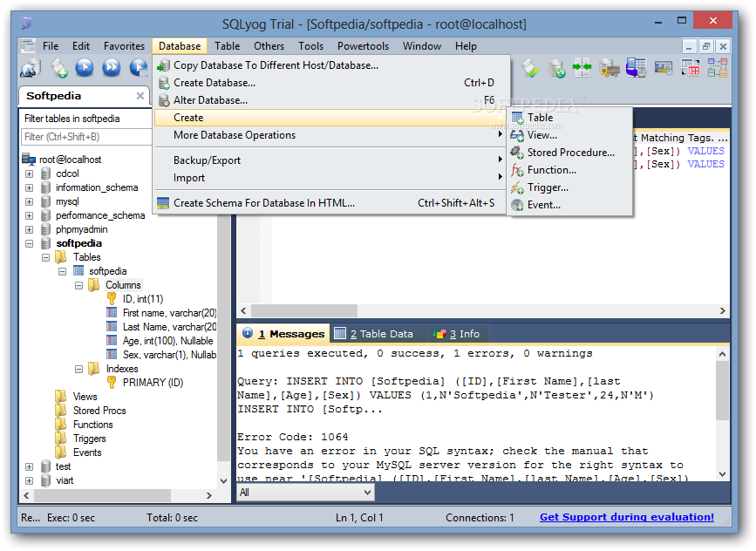Viewport: 756px width, 551px height.
Task: Click Get Support during evaluation link
Action: (626, 517)
